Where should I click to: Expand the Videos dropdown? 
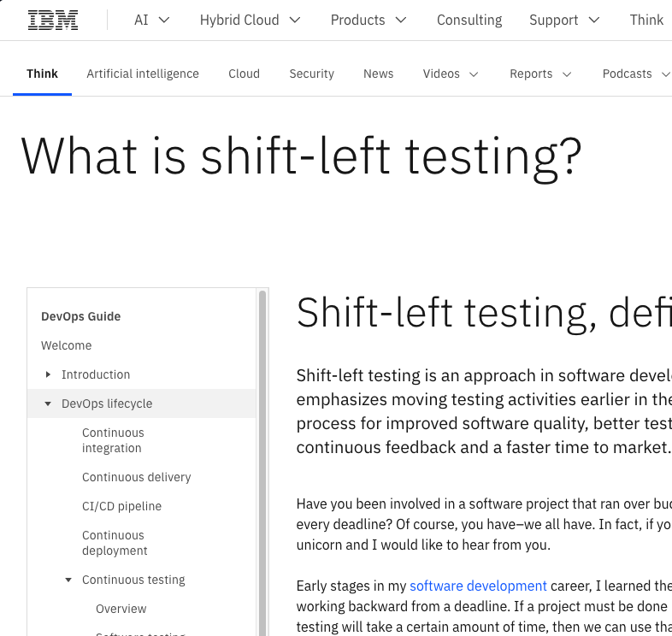point(450,74)
